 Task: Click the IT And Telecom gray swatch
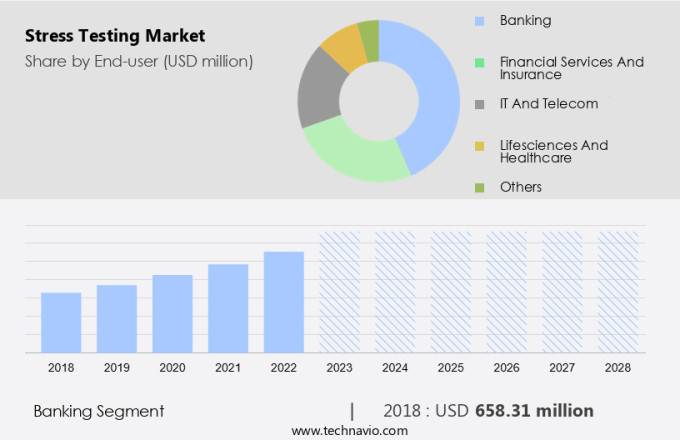point(480,104)
